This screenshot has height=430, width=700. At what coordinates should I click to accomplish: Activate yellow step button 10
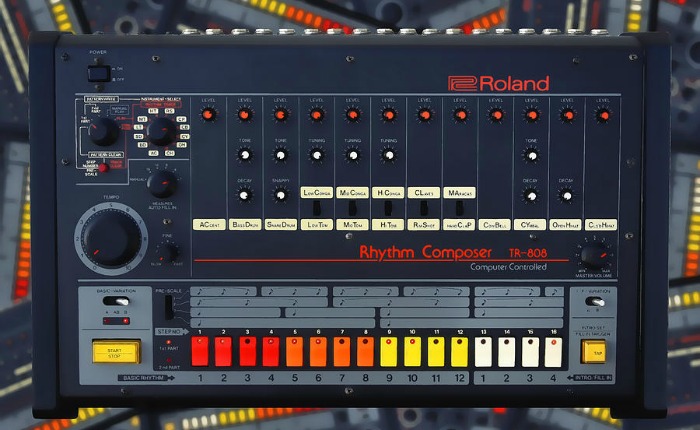tap(412, 351)
